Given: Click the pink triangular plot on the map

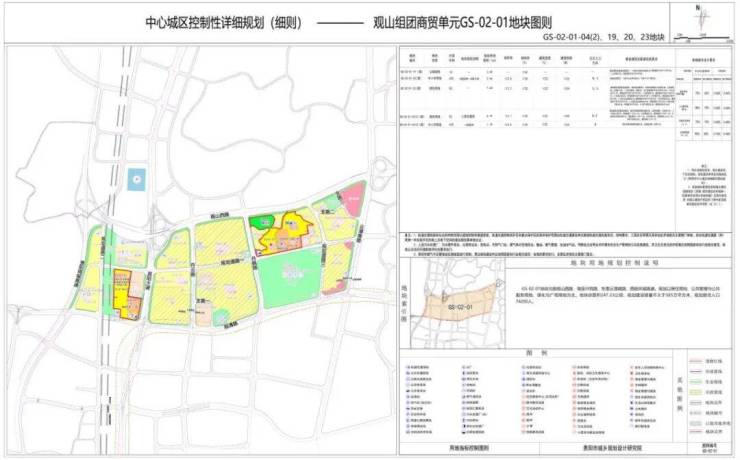Looking at the screenshot, I should click(353, 200).
